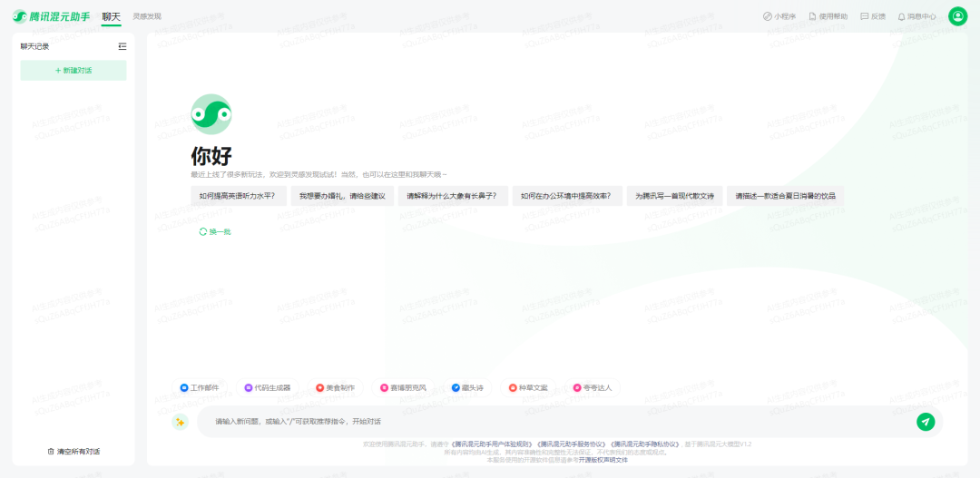This screenshot has height=478, width=980.
Task: Open 腾讯混元助手用户体验规则 link
Action: 492,444
